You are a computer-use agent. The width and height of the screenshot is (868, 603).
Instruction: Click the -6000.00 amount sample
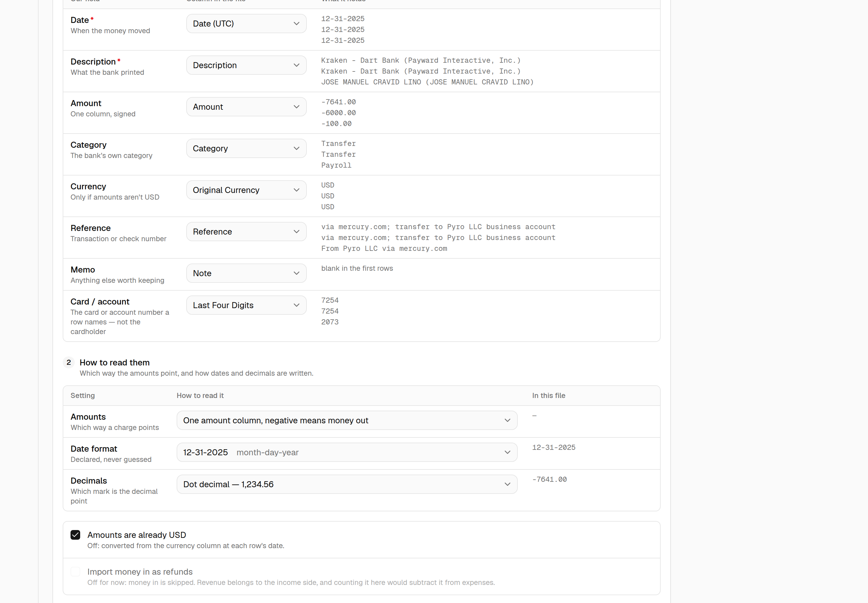[338, 112]
